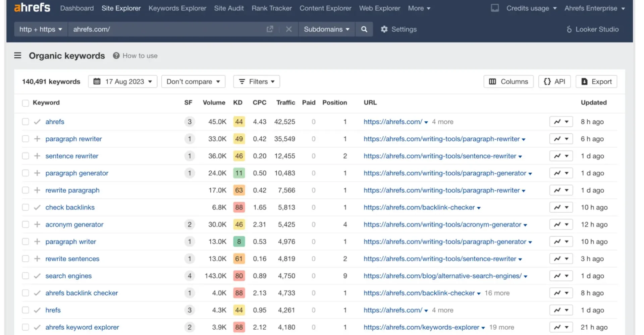
Task: Click the ahrefs.com/ URL input field
Action: click(x=166, y=29)
